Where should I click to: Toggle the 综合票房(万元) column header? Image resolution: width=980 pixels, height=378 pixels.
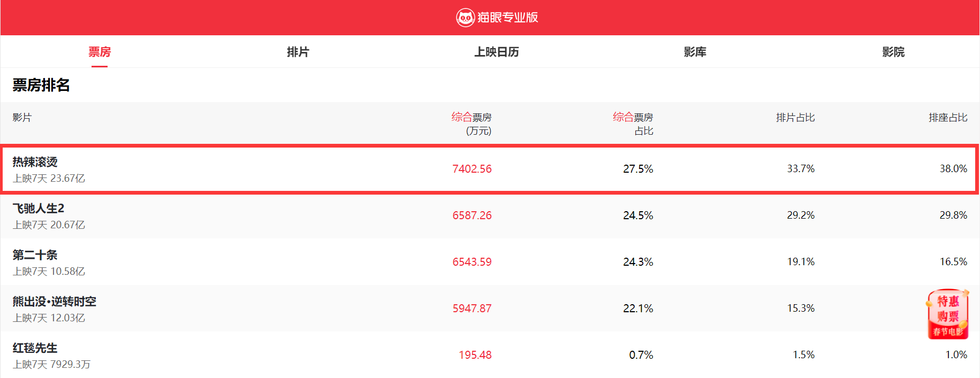click(x=471, y=124)
